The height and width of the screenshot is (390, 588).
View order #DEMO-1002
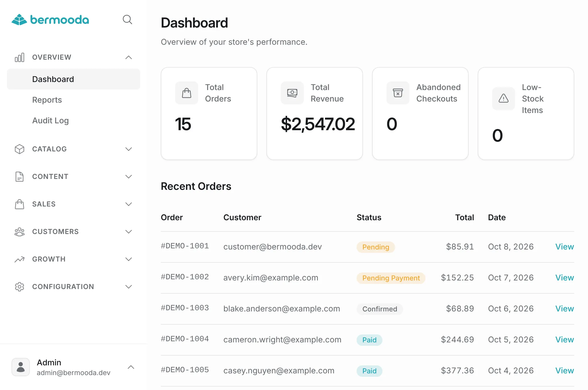pos(564,278)
